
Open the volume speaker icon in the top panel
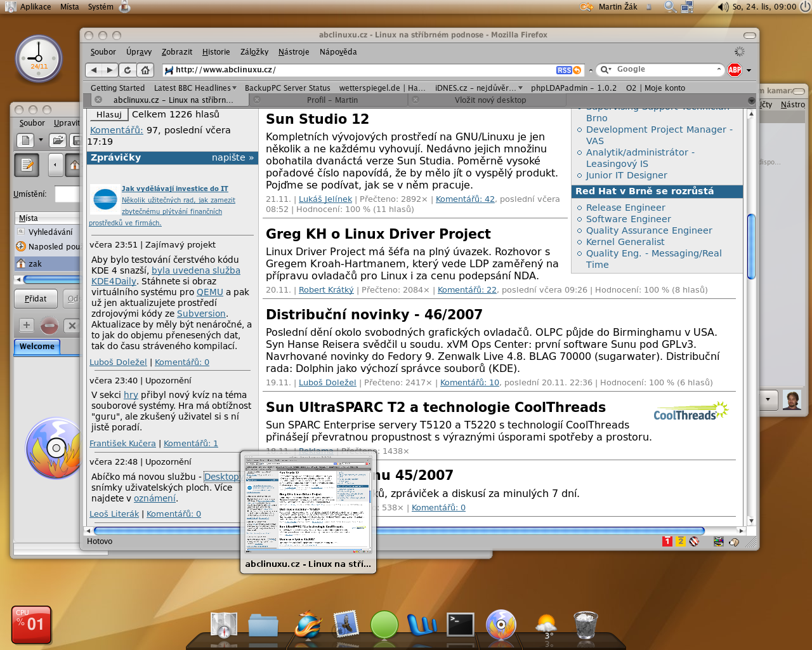coord(723,6)
